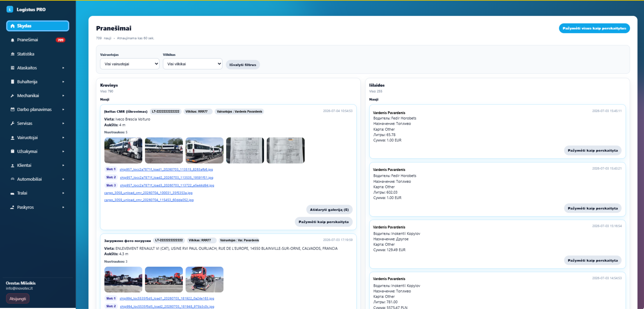Open the Skydas home icon
Screen dimensions: 644x309
(13, 26)
